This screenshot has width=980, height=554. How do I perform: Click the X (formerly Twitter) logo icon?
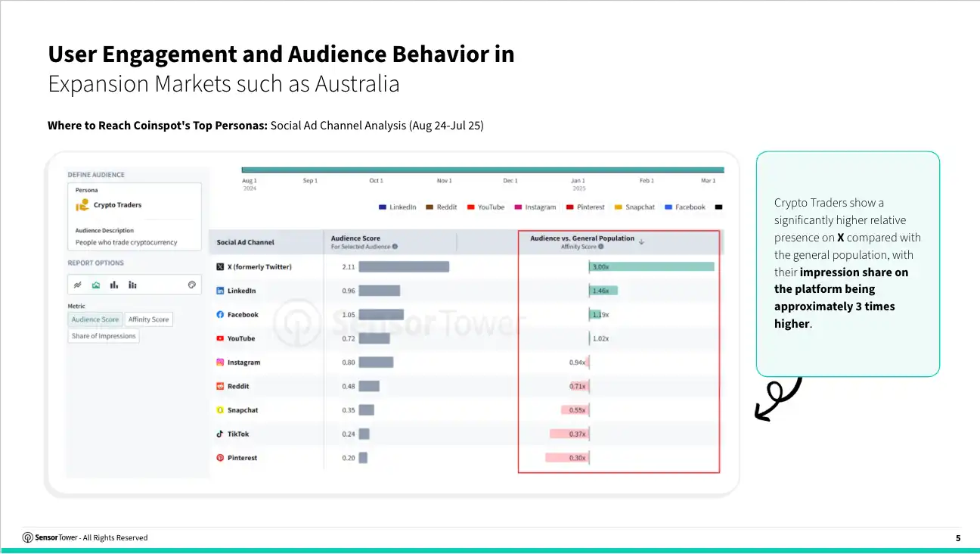(220, 267)
